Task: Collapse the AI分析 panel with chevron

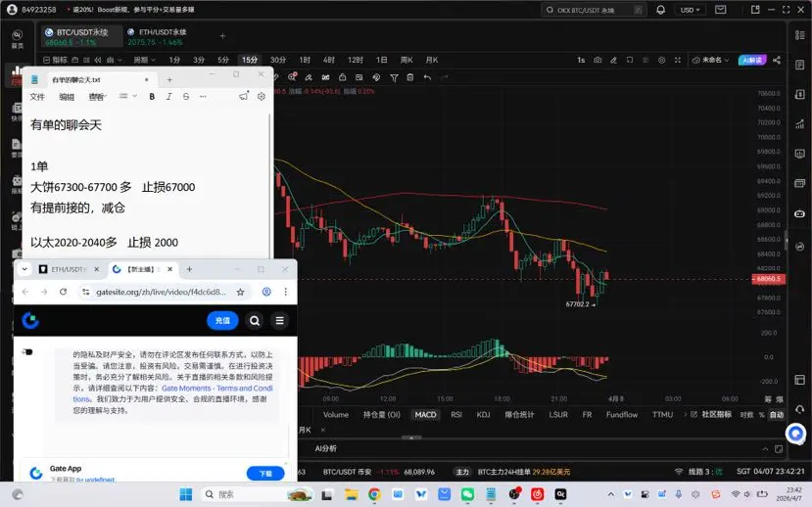Action: (x=765, y=449)
